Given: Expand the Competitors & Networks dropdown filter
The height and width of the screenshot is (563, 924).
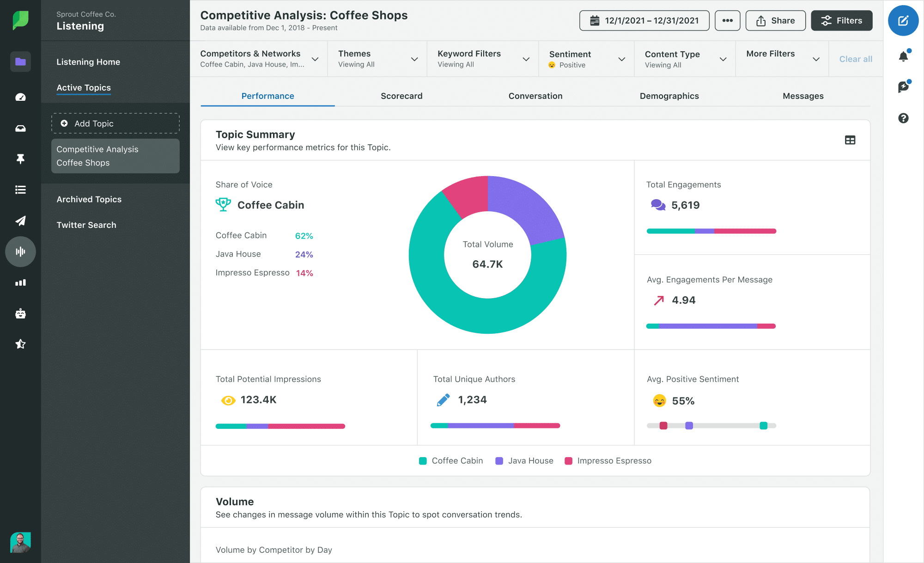Looking at the screenshot, I should 315,59.
